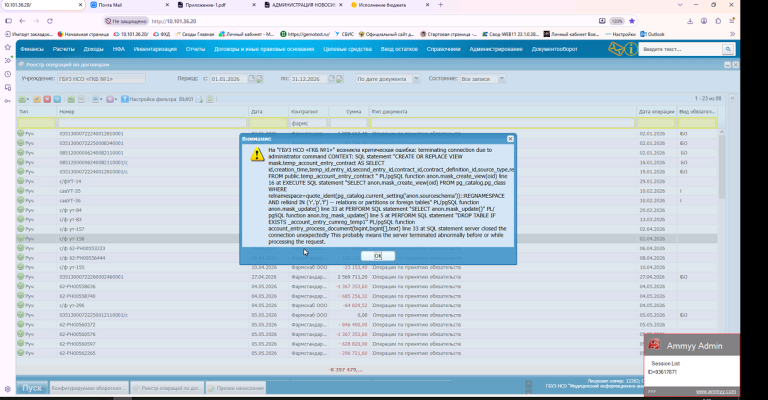Viewport: 768px width, 400px height.
Task: Sort by the Дата операции column header
Action: pyautogui.click(x=656, y=112)
